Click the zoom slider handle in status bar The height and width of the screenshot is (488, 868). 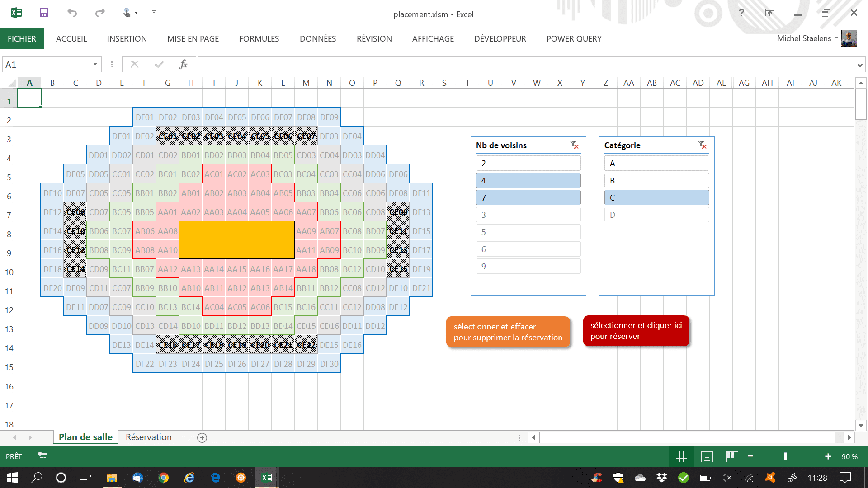(x=786, y=456)
